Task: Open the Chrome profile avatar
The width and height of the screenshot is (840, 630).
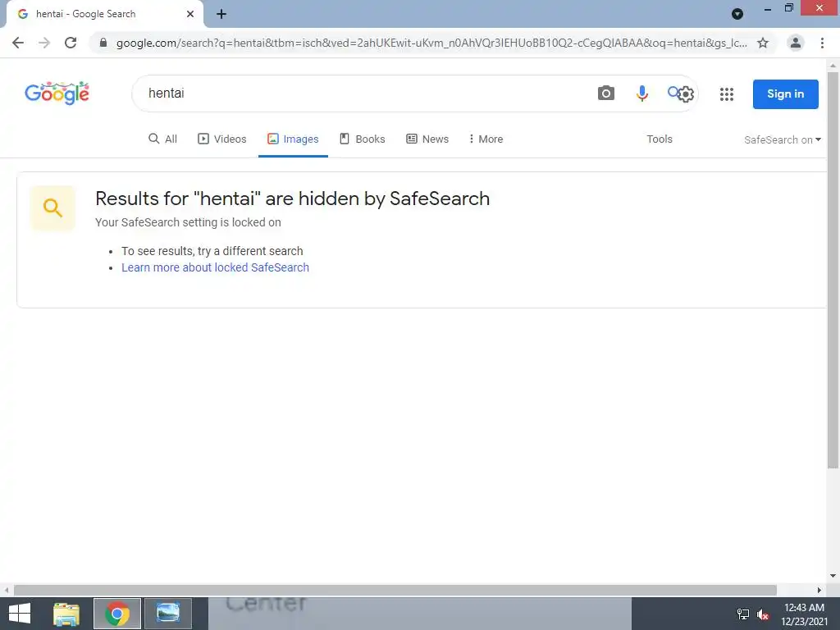Action: (x=796, y=43)
